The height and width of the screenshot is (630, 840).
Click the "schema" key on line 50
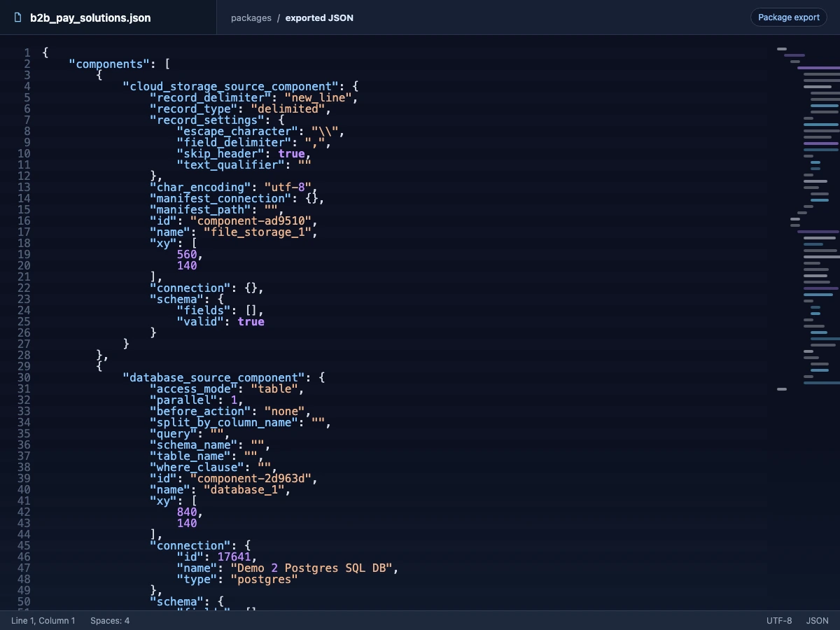point(176,601)
